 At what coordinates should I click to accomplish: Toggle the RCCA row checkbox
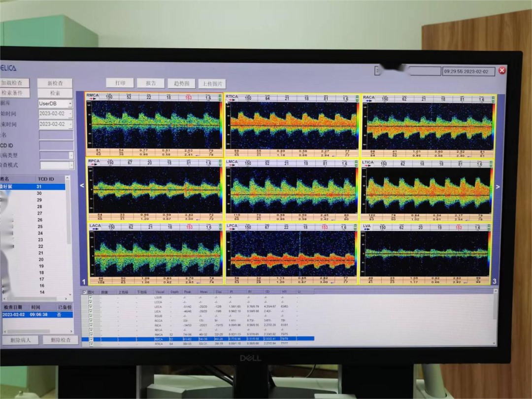click(x=91, y=321)
